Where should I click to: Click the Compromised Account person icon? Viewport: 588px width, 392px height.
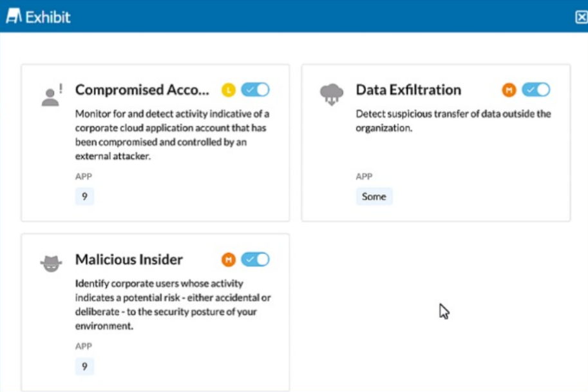(51, 95)
